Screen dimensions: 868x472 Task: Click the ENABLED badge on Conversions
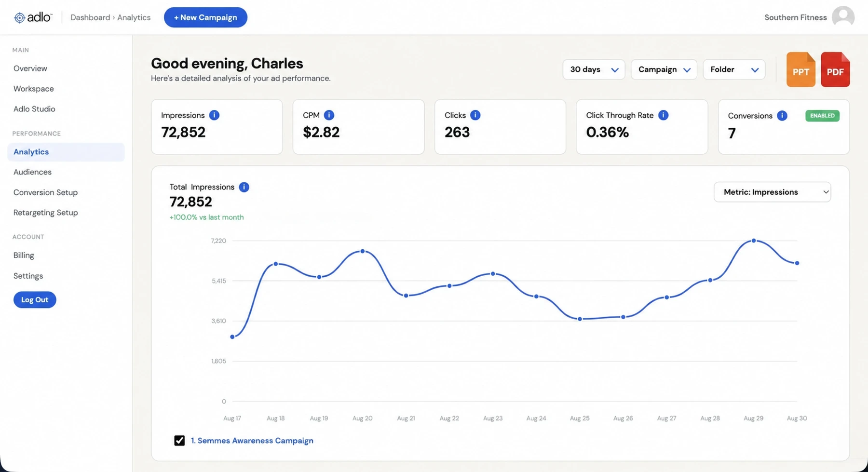click(822, 116)
